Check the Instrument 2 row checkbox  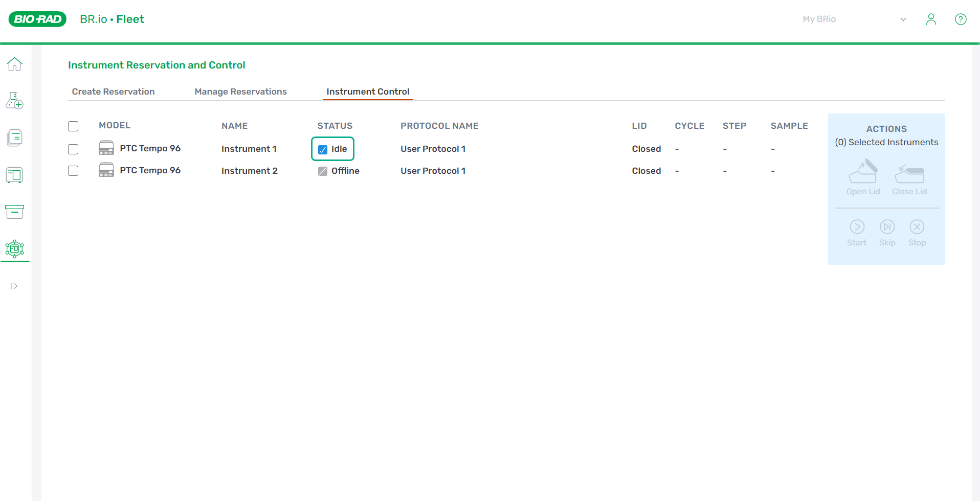click(x=73, y=171)
